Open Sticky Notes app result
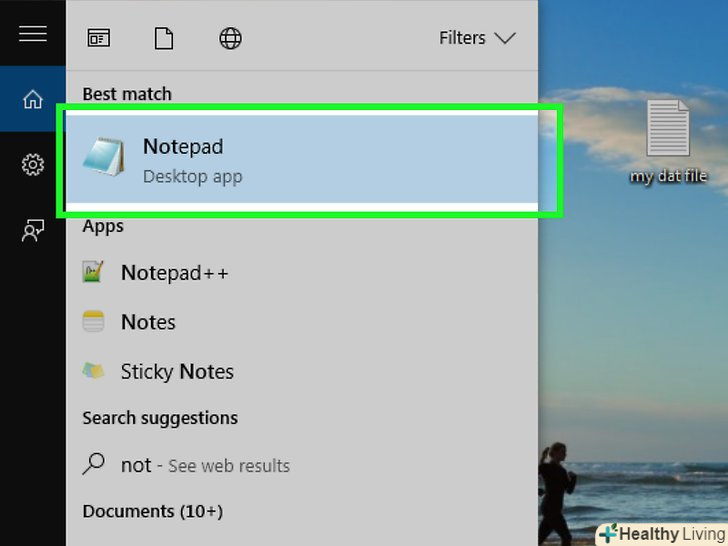Screen dimensions: 728x546 pos(302,371)
